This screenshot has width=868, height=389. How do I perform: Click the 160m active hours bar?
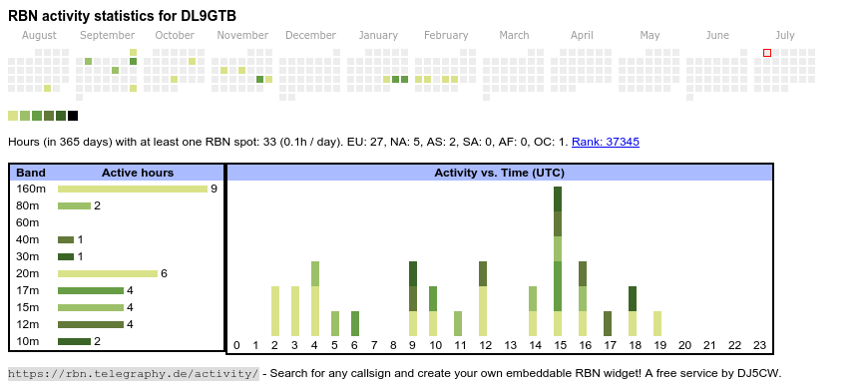[x=133, y=190]
